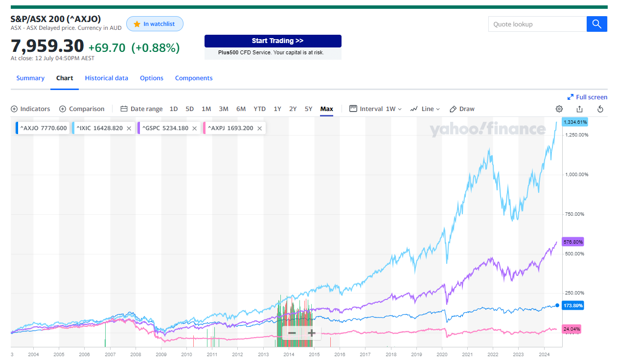This screenshot has height=364, width=617.
Task: Switch the range to YTD
Action: click(x=259, y=109)
